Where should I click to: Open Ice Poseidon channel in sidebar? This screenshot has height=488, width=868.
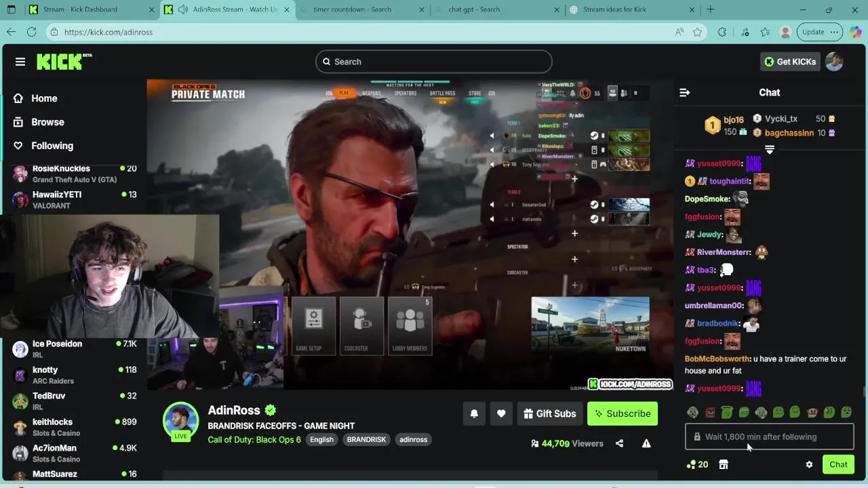coord(75,349)
